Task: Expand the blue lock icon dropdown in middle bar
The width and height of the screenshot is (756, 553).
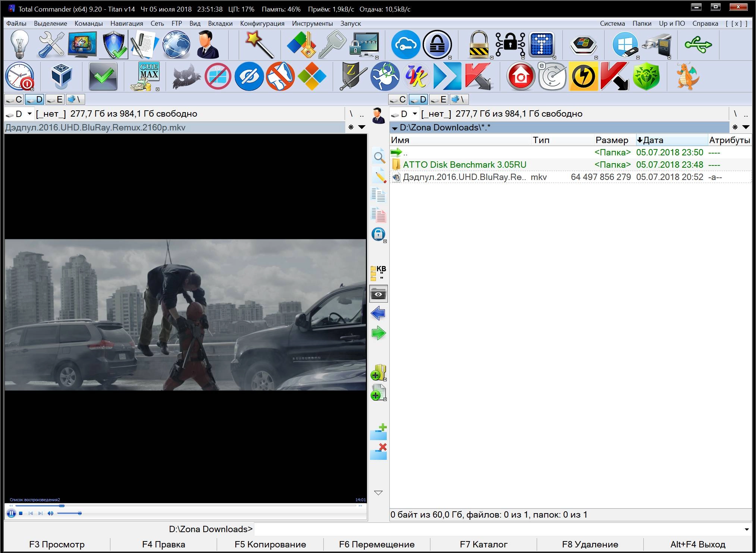Action: (x=385, y=241)
